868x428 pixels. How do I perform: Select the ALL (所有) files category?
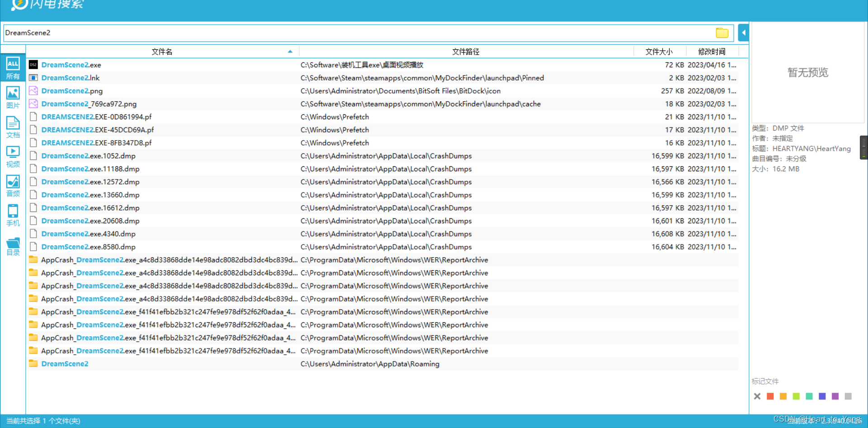pyautogui.click(x=13, y=68)
